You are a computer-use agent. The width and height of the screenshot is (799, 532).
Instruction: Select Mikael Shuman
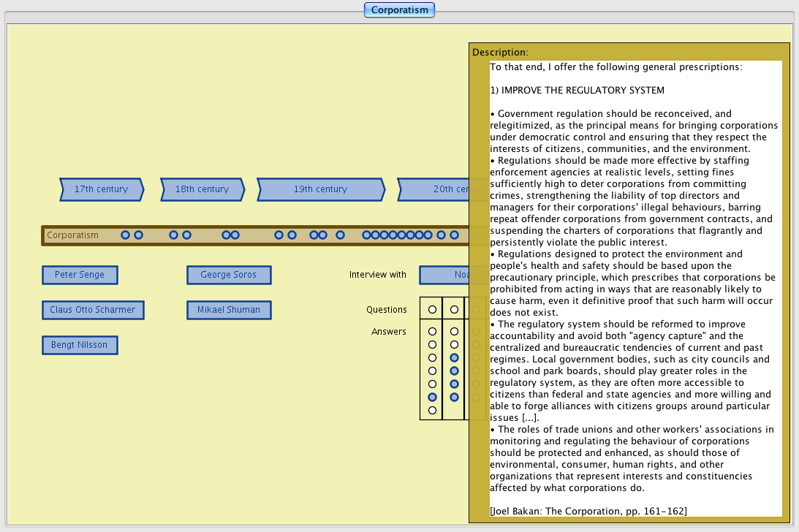tap(229, 310)
